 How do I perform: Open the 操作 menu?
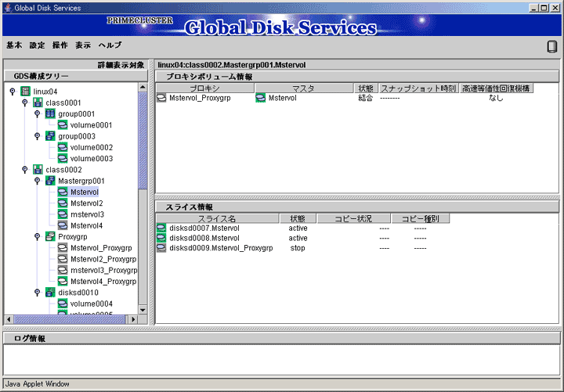tap(60, 45)
